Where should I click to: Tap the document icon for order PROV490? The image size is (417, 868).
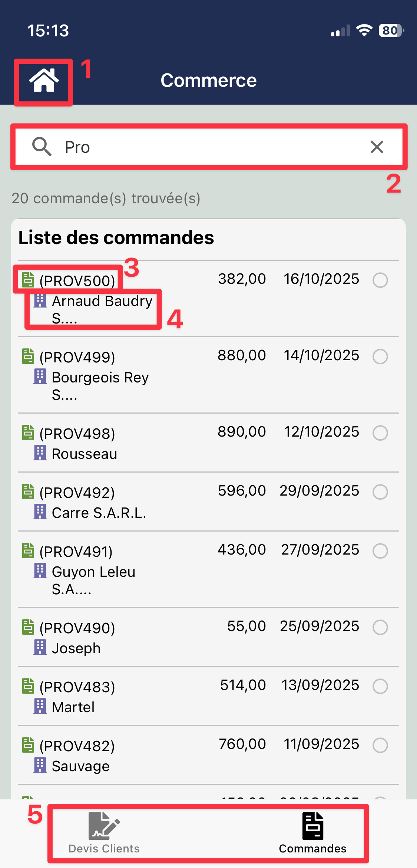pyautogui.click(x=28, y=627)
